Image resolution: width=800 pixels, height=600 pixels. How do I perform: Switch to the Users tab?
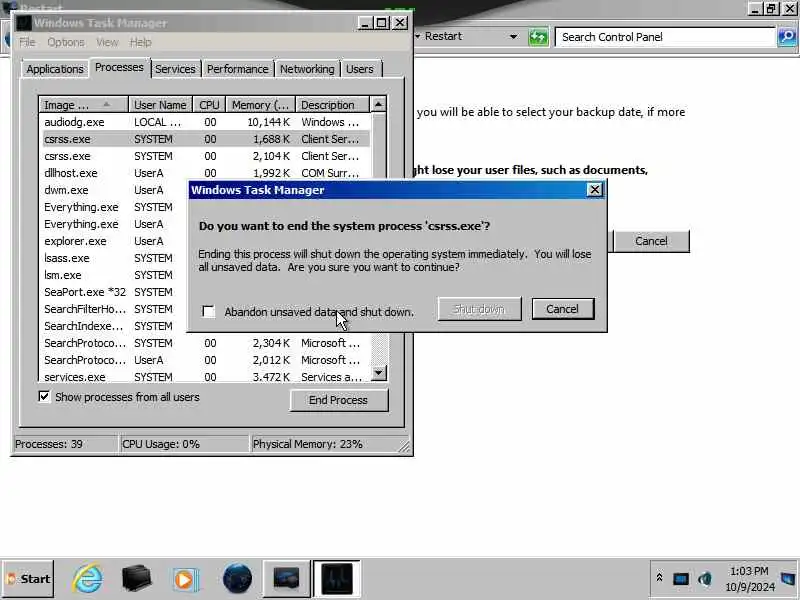360,69
